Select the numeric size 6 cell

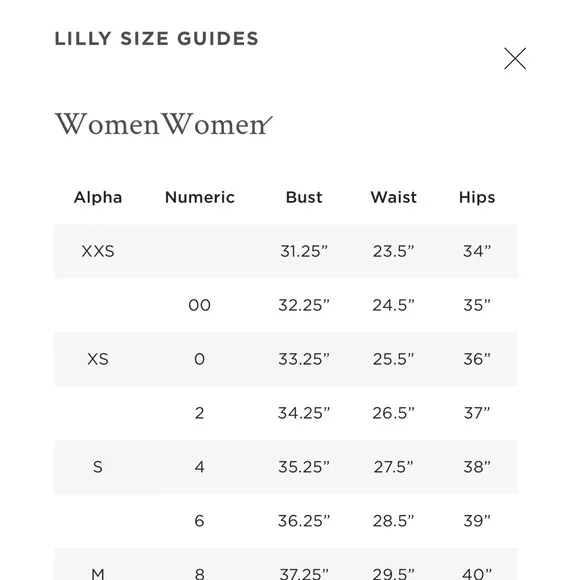pyautogui.click(x=199, y=521)
